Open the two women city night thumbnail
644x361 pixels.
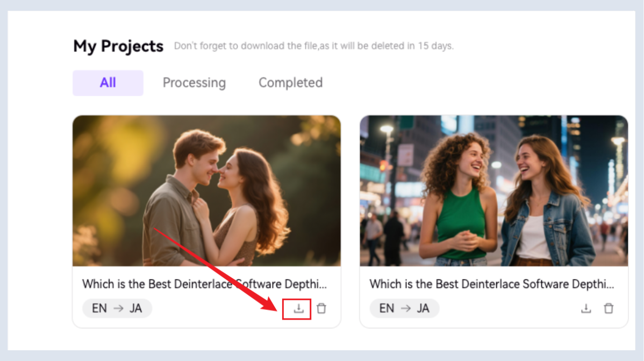(x=493, y=190)
